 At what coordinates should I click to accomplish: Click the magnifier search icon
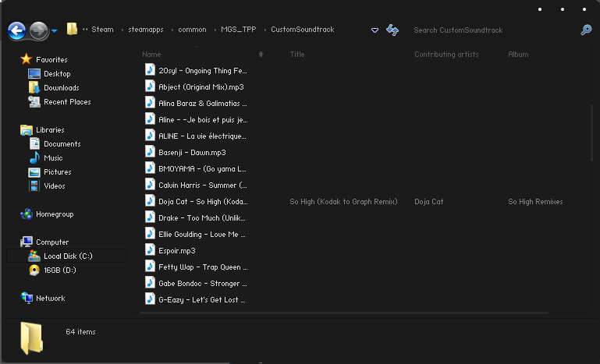tap(586, 30)
